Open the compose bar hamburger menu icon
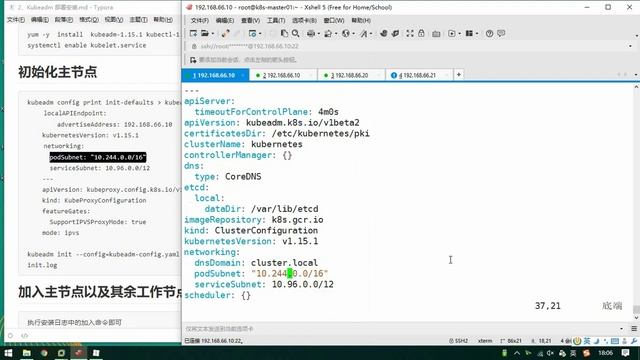The width and height of the screenshot is (640, 360). coord(634,329)
